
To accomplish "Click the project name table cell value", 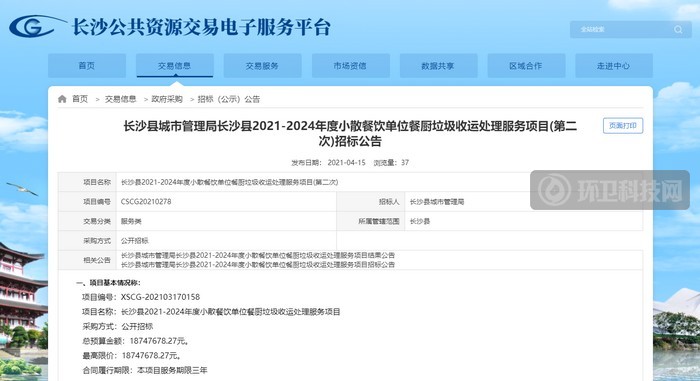I will coord(229,182).
